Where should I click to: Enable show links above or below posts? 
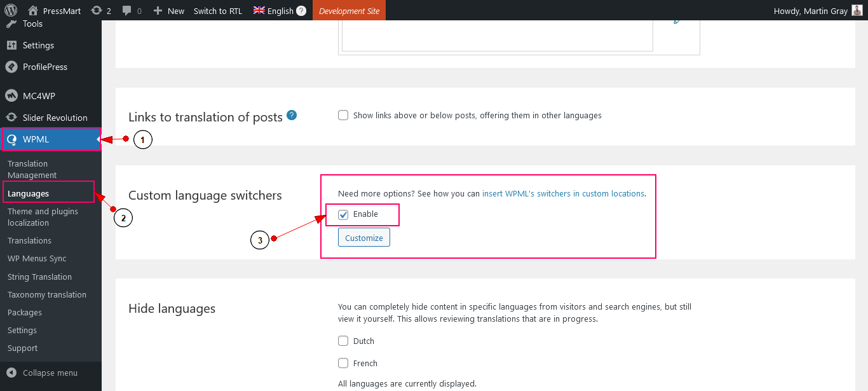pyautogui.click(x=343, y=115)
